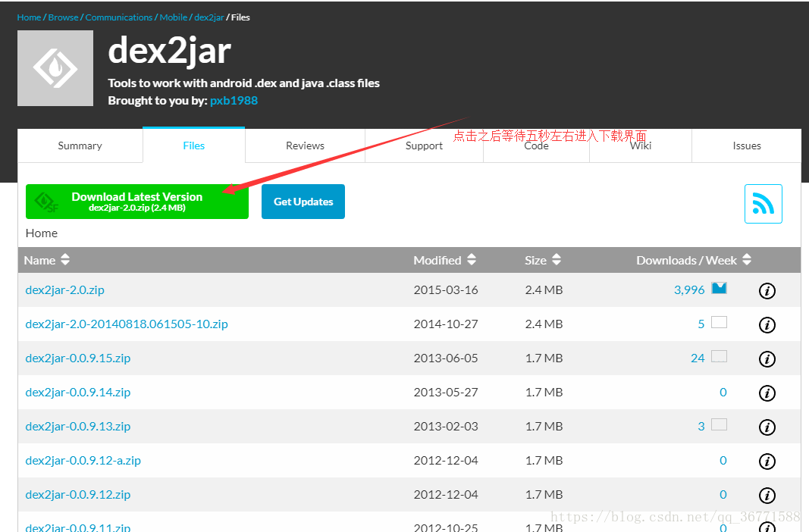
Task: Open dex2jar breadcrumb link
Action: coord(209,17)
